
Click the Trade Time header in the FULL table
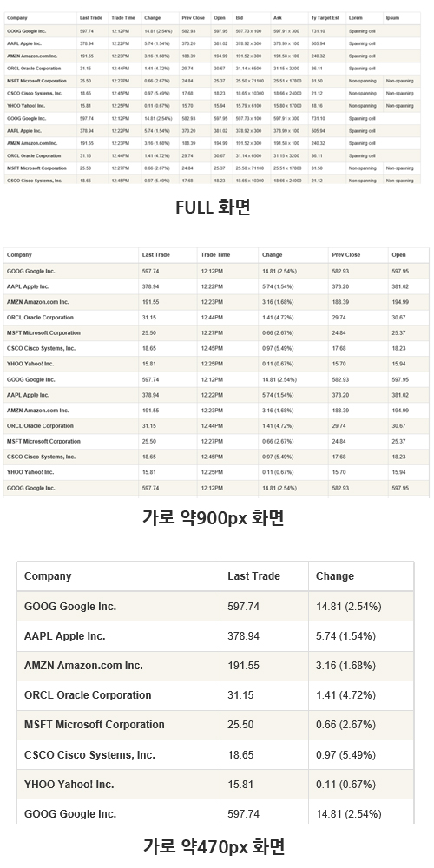[x=123, y=18]
